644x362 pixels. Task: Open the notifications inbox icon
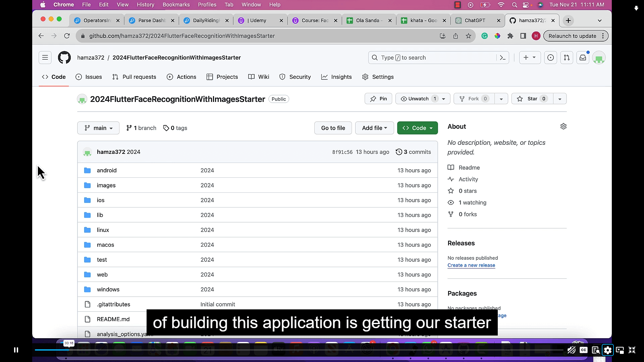click(583, 57)
